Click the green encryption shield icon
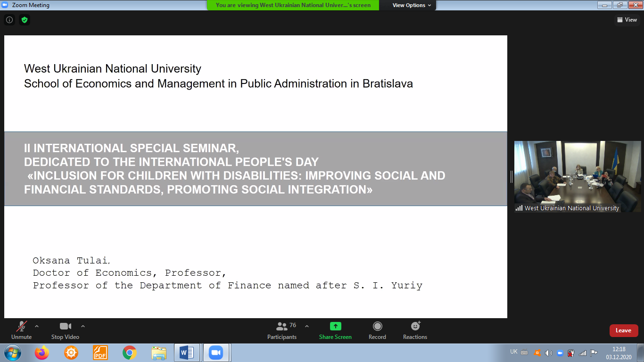Image resolution: width=644 pixels, height=362 pixels. click(x=25, y=20)
